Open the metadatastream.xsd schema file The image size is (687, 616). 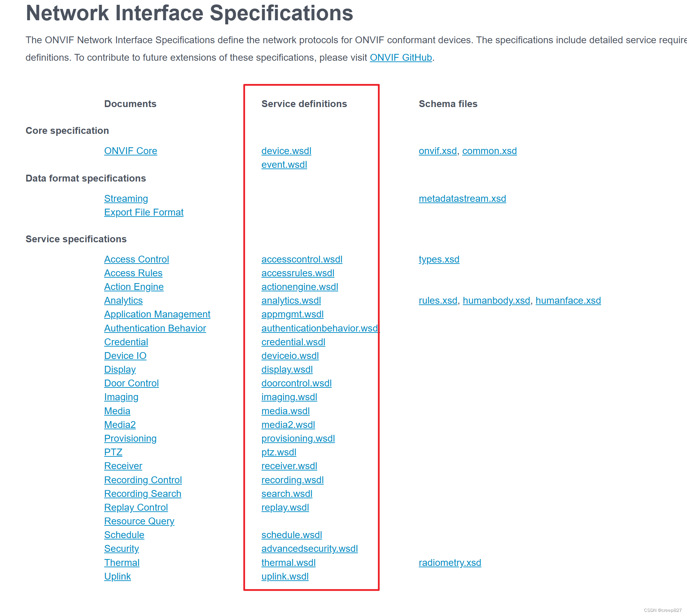462,198
